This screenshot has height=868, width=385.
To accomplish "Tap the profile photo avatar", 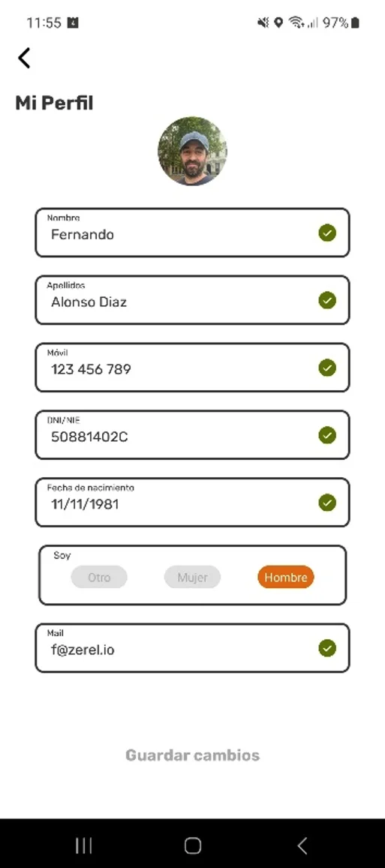I will [192, 151].
